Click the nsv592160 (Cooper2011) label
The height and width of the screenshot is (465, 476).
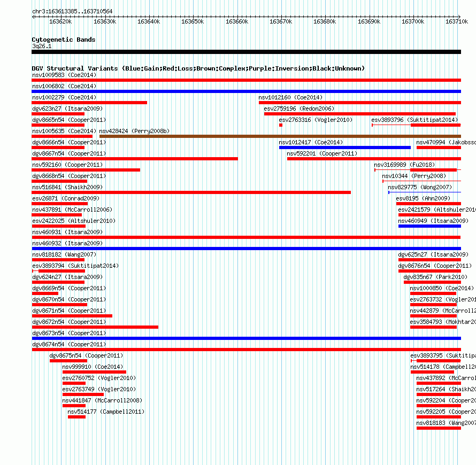point(67,165)
